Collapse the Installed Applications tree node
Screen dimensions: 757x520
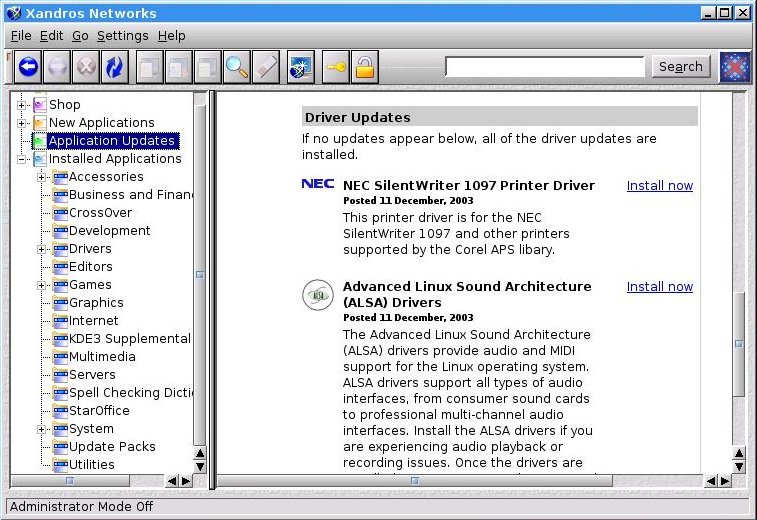(23, 159)
